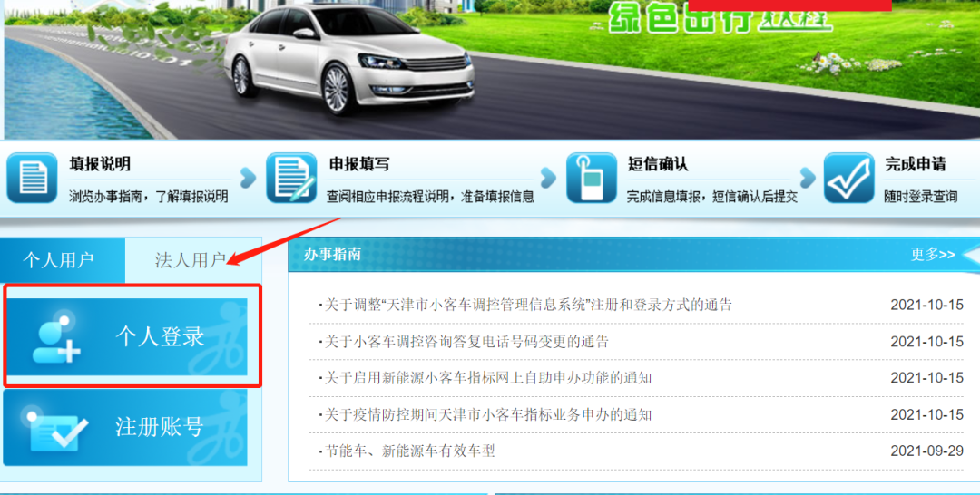Open the 注册账号 button

tap(125, 428)
